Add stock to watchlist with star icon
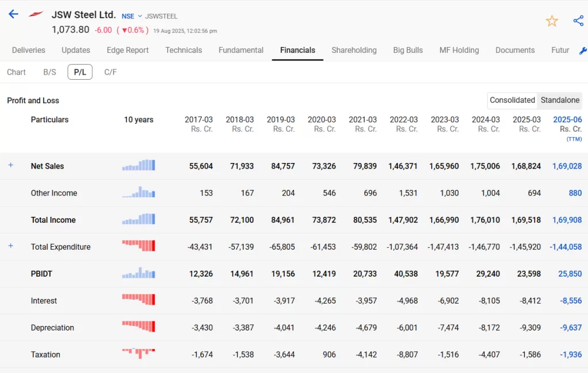The width and height of the screenshot is (588, 373). 552,21
